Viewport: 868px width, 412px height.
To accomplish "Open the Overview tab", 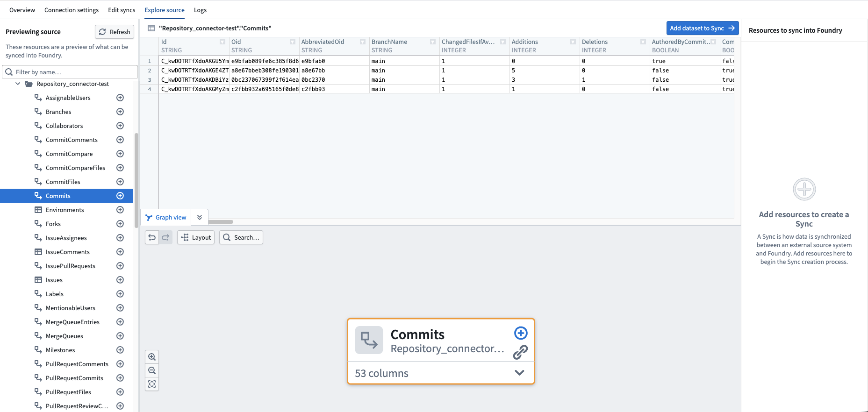I will [x=22, y=10].
